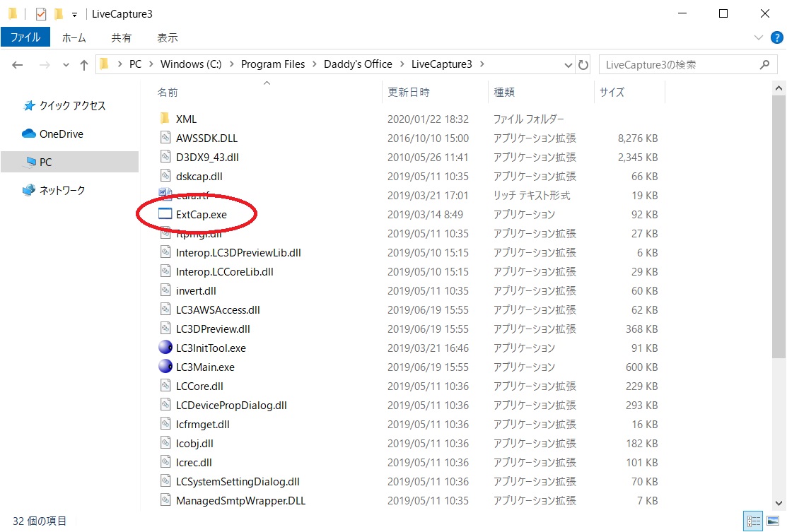Select the LC3InitTool.exe sphere icon

click(x=165, y=347)
